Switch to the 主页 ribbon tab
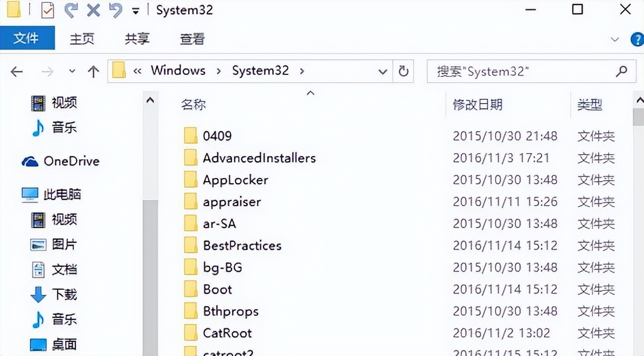The height and width of the screenshot is (356, 644). [82, 39]
